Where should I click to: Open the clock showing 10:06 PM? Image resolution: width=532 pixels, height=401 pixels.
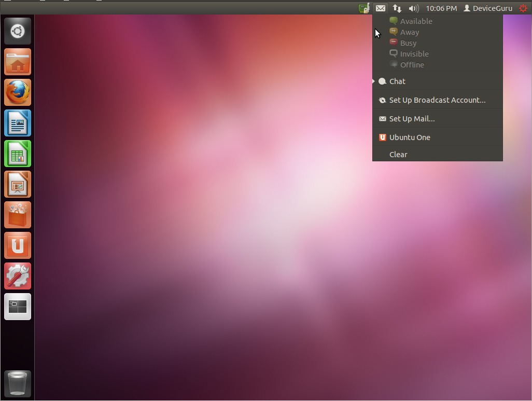[441, 8]
